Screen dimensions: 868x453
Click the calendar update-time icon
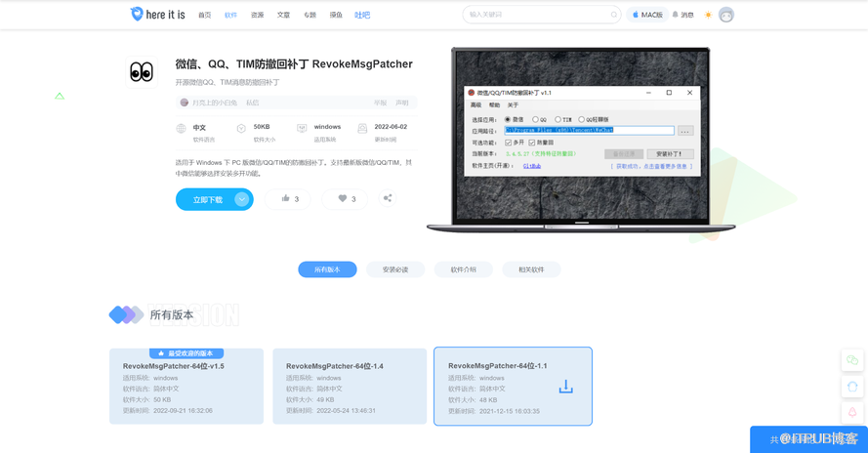click(362, 129)
